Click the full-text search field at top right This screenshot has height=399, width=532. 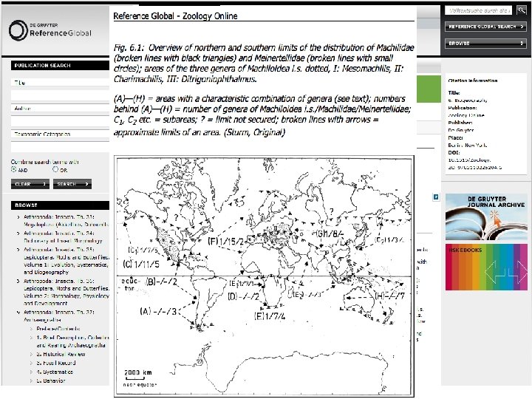click(478, 10)
